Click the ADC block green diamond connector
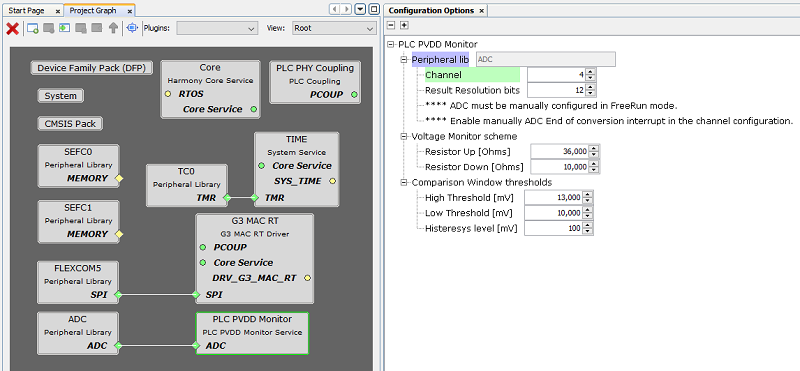 (118, 345)
